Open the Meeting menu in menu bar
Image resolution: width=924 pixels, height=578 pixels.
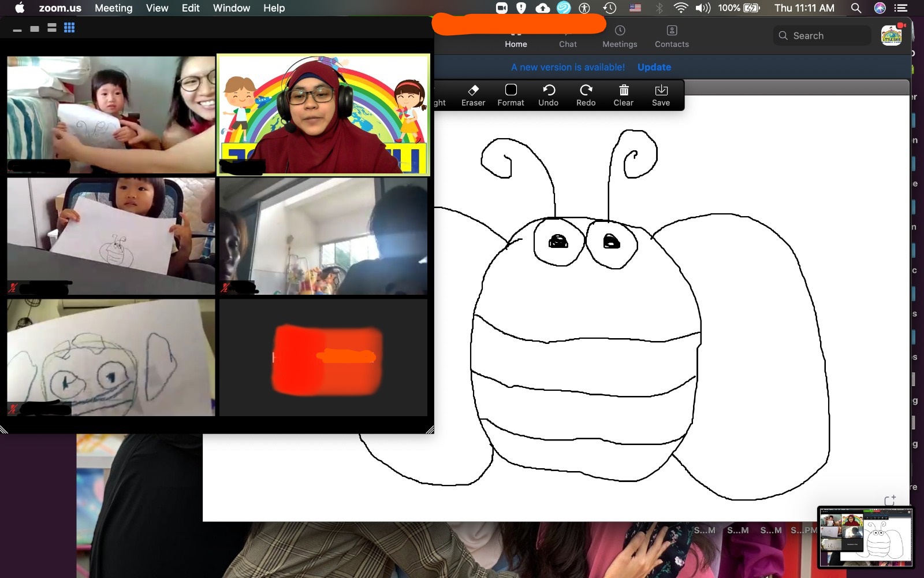click(113, 8)
